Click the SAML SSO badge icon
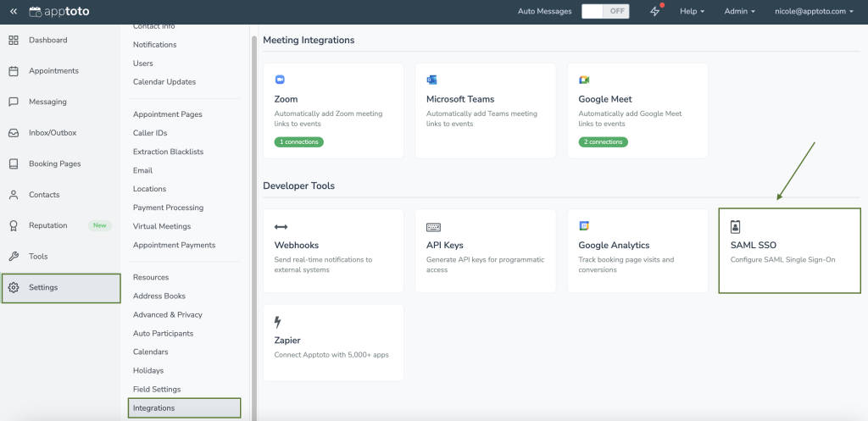This screenshot has width=868, height=421. (x=735, y=226)
